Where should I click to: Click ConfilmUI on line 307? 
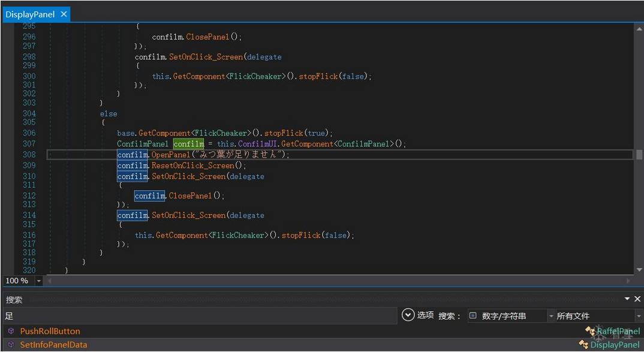[257, 144]
